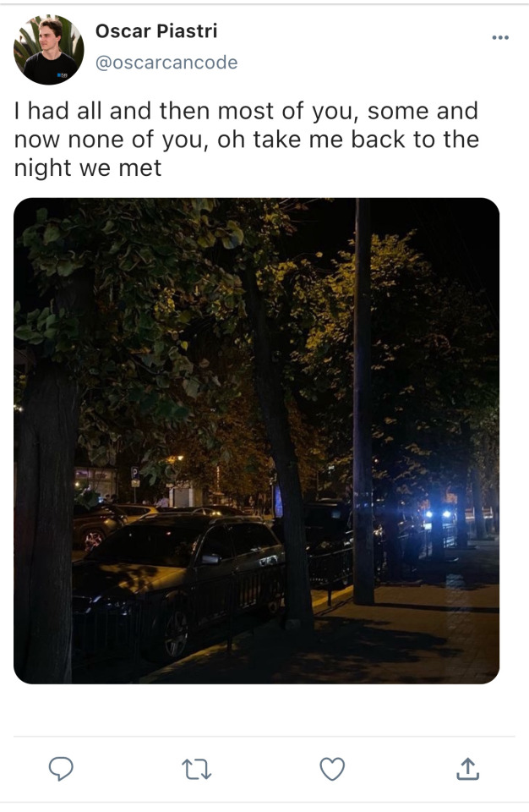Viewport: 529px width, 812px height.
Task: Tap the tall utility pole in the photo
Action: point(363,401)
